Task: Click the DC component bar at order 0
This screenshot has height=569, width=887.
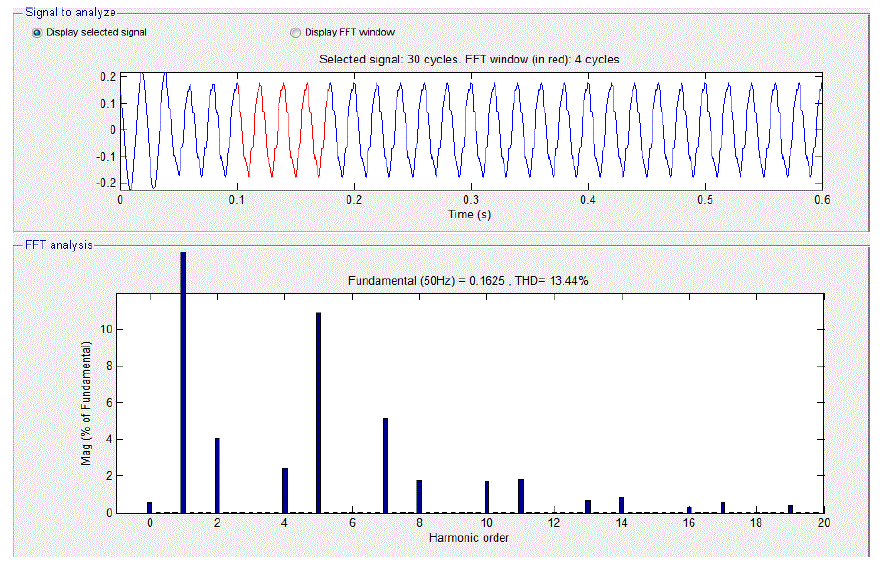Action: pos(150,507)
